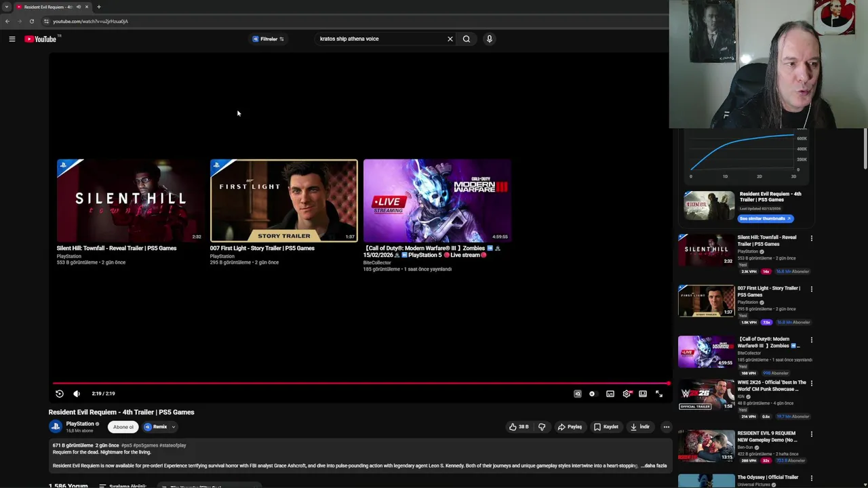Run search with magnifier icon
Image resolution: width=868 pixels, height=488 pixels.
click(467, 39)
